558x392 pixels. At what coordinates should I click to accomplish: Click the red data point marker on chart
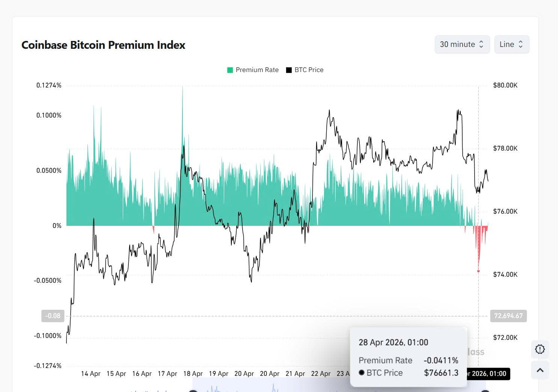click(478, 271)
